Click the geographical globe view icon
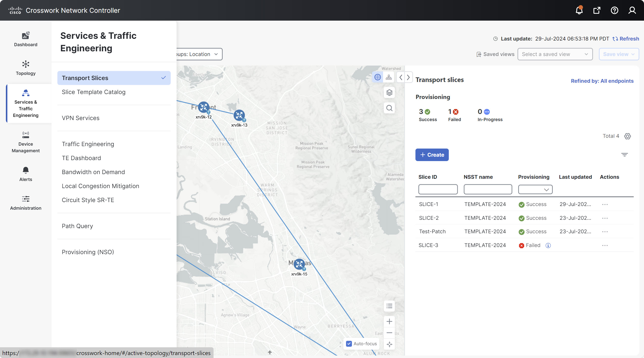 tap(377, 77)
